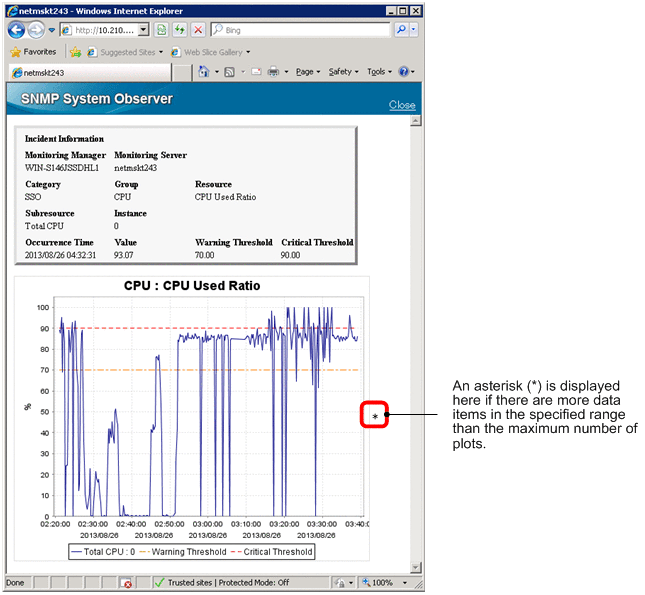The width and height of the screenshot is (645, 595).
Task: Click the Bing search magnifier button
Action: click(401, 31)
